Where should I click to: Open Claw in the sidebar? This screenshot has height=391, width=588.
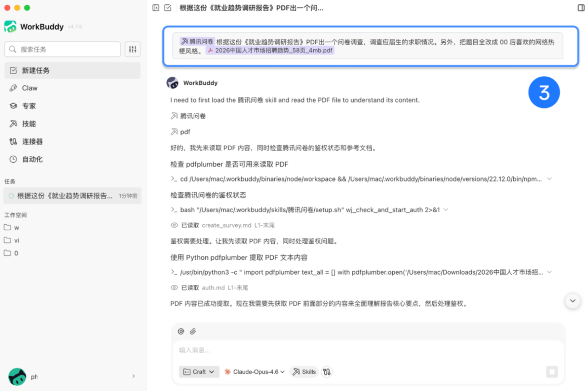point(72,88)
